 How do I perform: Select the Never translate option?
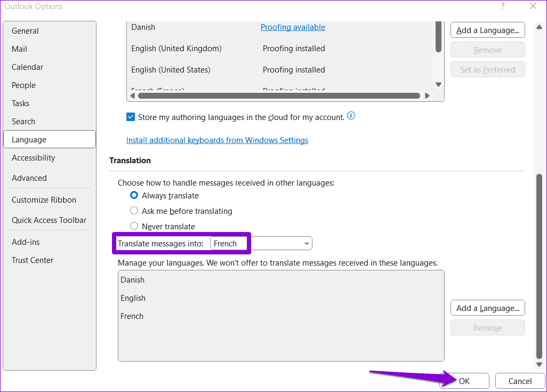(x=134, y=226)
